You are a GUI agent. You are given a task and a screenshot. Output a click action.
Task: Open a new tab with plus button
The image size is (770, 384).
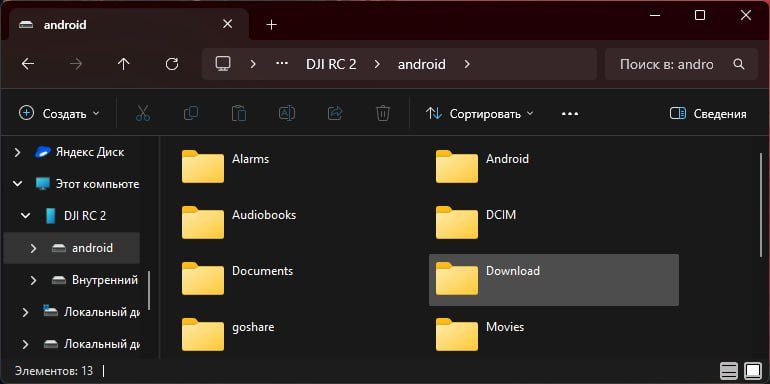[271, 25]
